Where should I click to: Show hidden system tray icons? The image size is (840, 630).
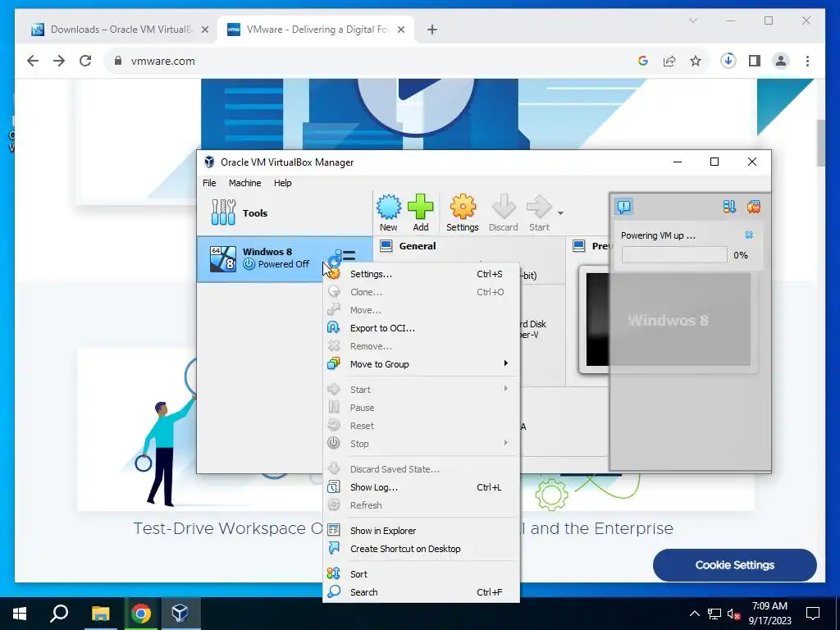point(694,614)
